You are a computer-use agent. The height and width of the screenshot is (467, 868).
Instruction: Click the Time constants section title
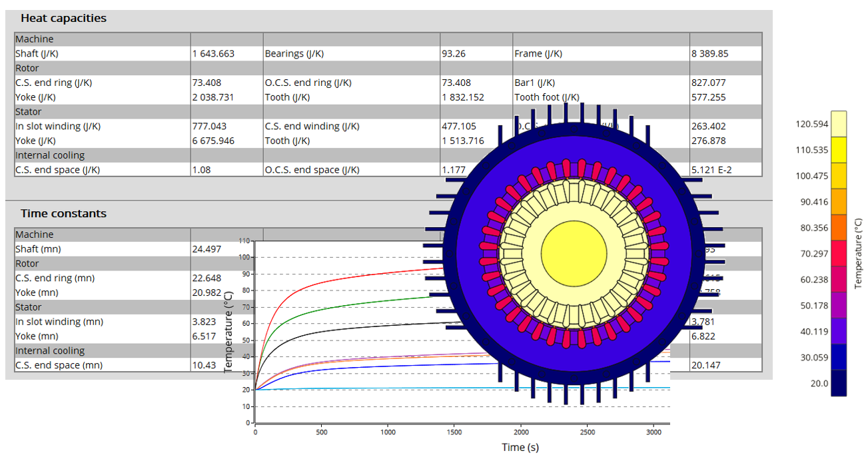click(x=63, y=214)
